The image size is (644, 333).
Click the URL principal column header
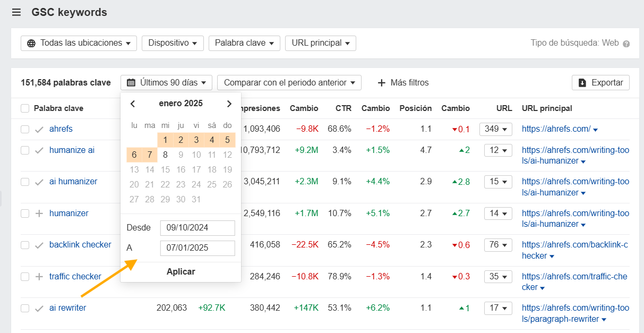click(x=547, y=108)
